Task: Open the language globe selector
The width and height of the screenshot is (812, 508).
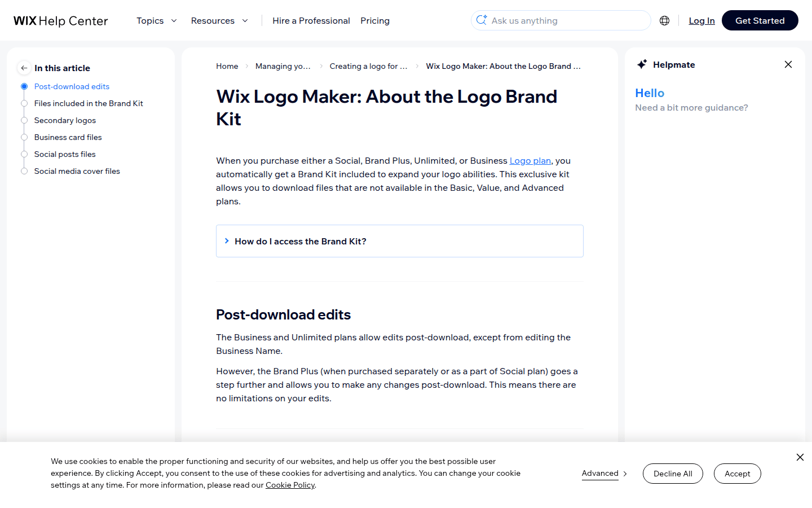Action: click(665, 21)
